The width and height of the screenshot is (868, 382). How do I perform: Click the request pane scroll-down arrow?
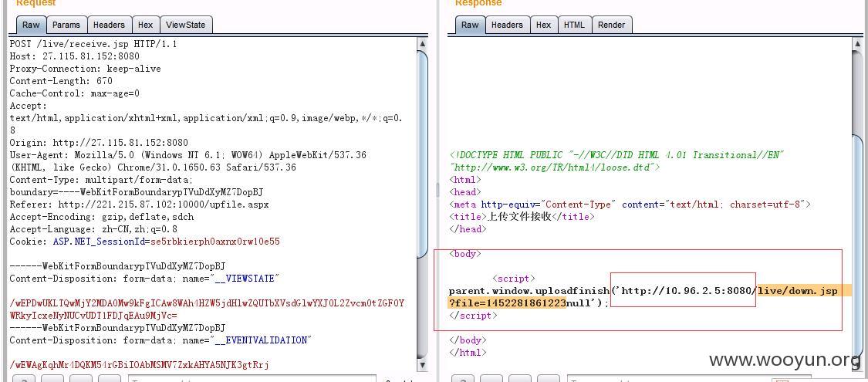(422, 365)
